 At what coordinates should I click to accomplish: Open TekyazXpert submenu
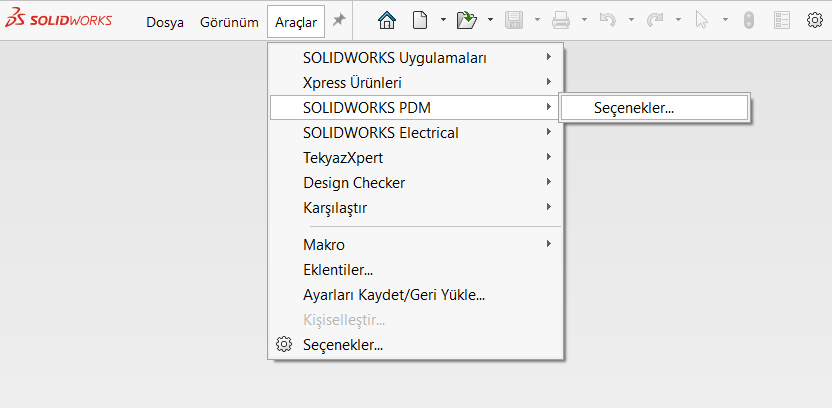[415, 158]
